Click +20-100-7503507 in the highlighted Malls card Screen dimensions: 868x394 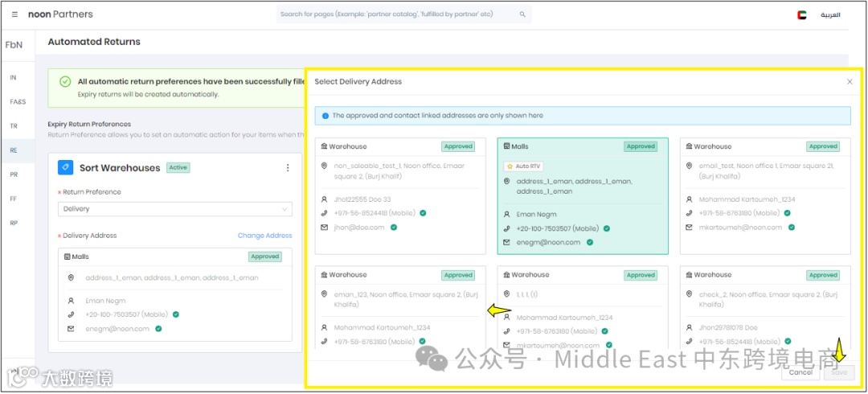558,228
